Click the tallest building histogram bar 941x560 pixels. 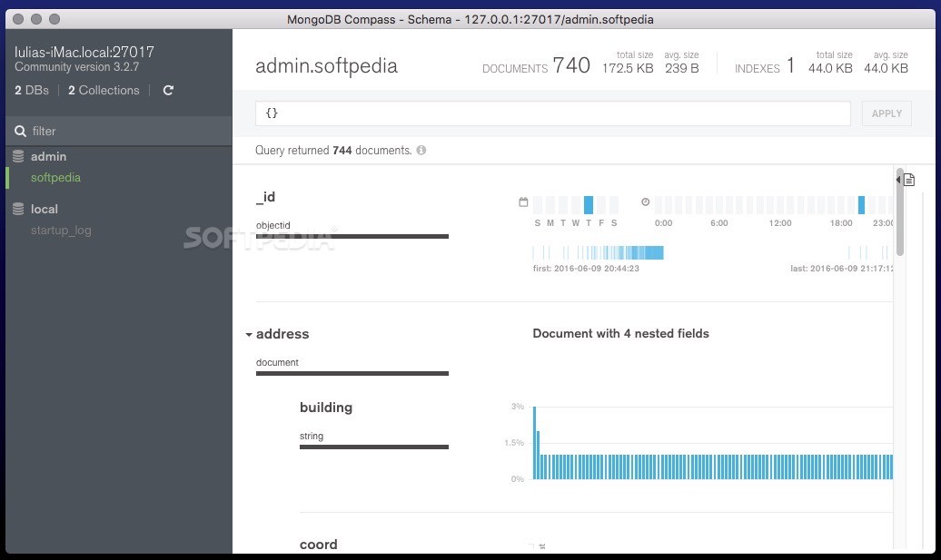pyautogui.click(x=535, y=443)
